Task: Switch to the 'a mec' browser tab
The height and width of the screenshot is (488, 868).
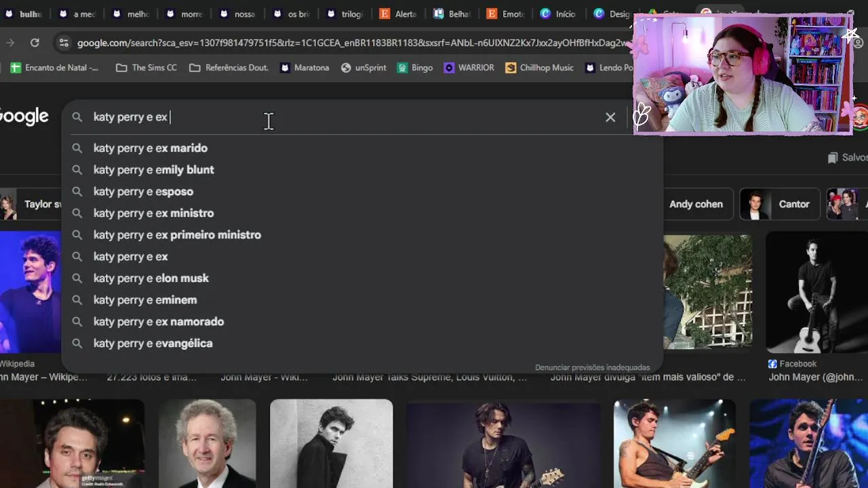Action: pyautogui.click(x=77, y=14)
